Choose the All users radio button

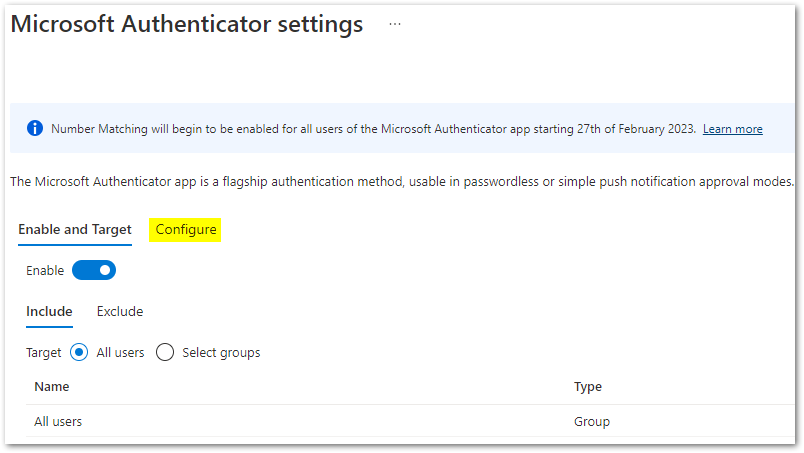[x=79, y=352]
